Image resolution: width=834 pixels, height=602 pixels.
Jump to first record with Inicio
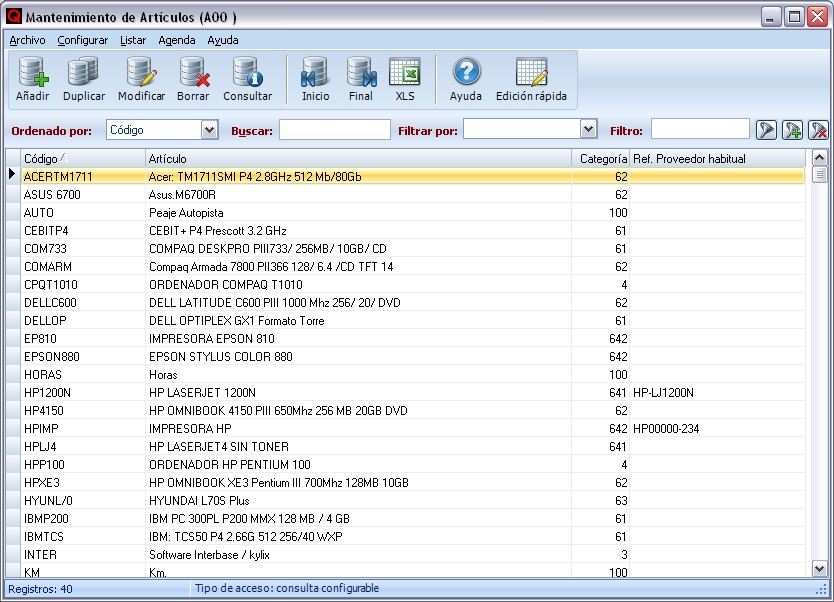coord(315,72)
